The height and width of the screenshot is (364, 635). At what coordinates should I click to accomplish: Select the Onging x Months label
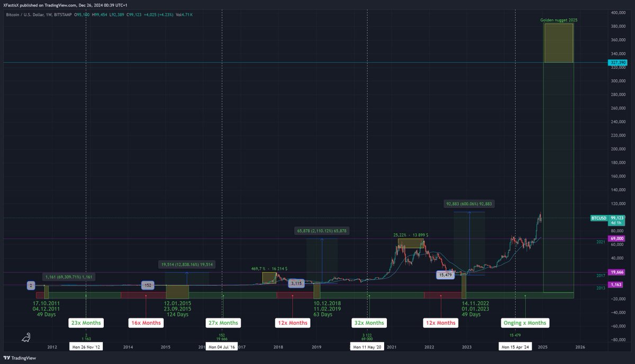click(525, 323)
